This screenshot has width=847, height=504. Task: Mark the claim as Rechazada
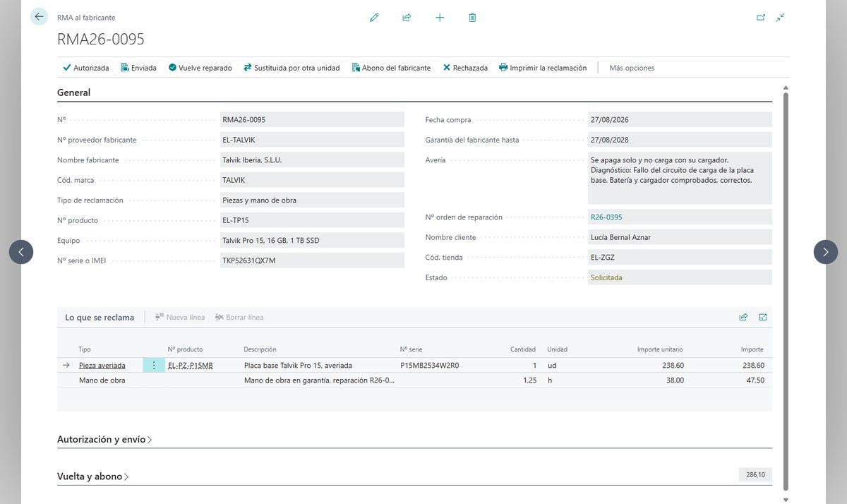tap(465, 68)
